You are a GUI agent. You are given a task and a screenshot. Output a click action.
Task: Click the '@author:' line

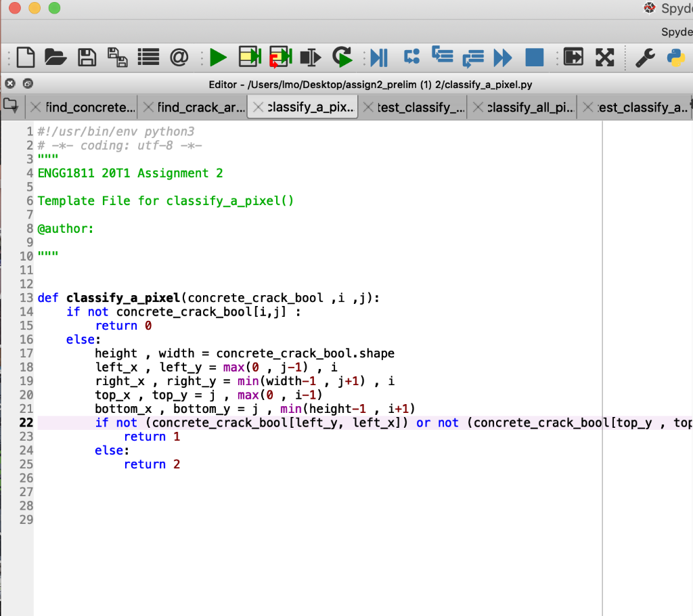(66, 229)
